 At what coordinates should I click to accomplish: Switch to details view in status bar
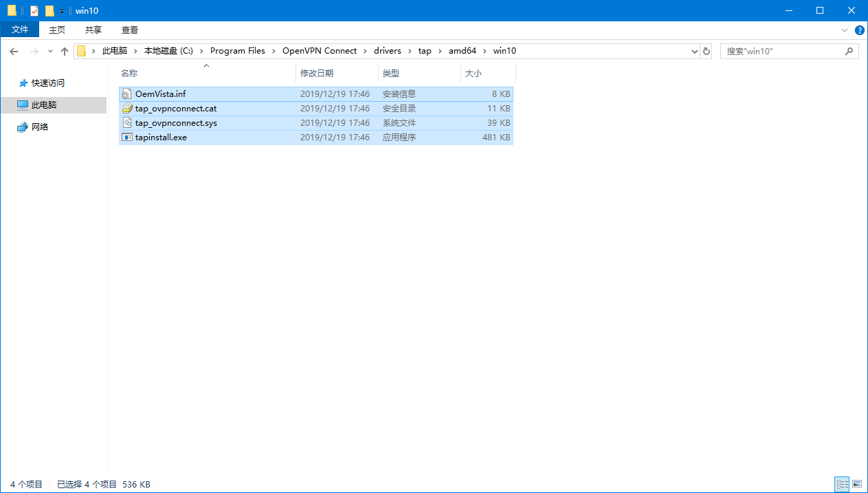(842, 485)
